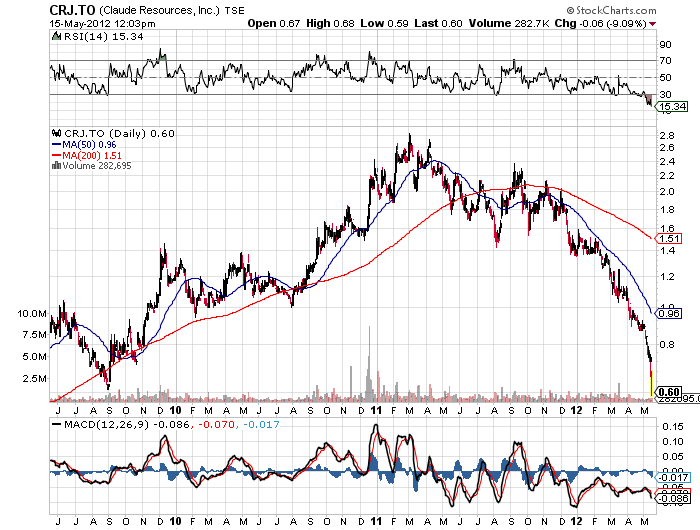Click the MA(200) 1.51 legend text
The image size is (700, 530).
(92, 155)
